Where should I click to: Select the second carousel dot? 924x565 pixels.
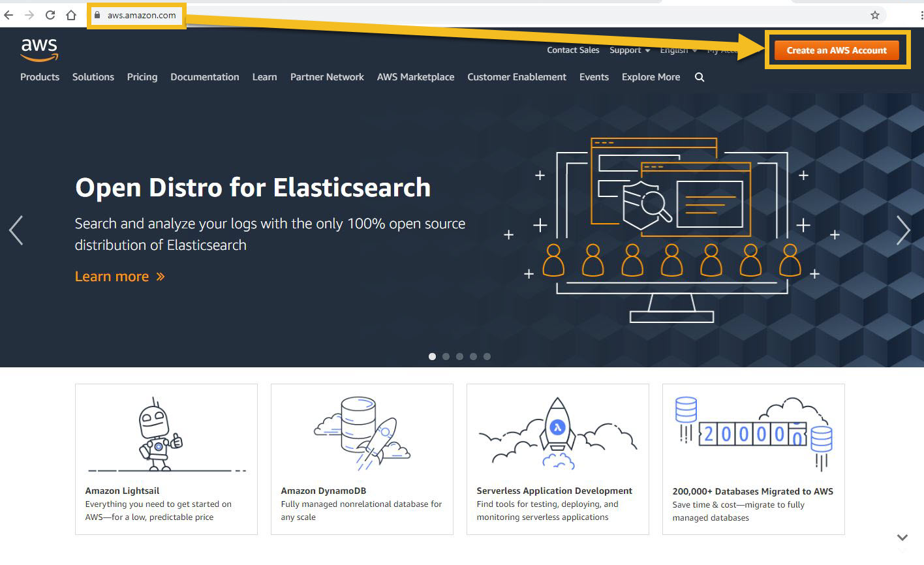tap(446, 356)
